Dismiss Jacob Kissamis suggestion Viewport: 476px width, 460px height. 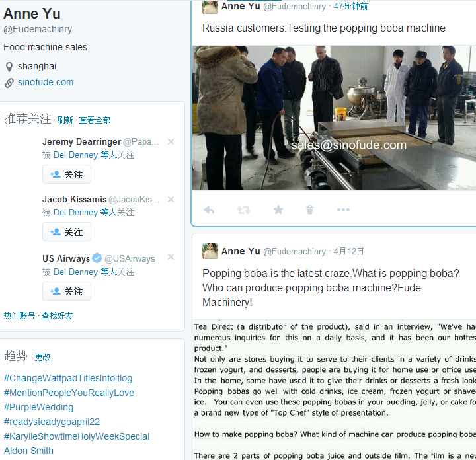171,199
